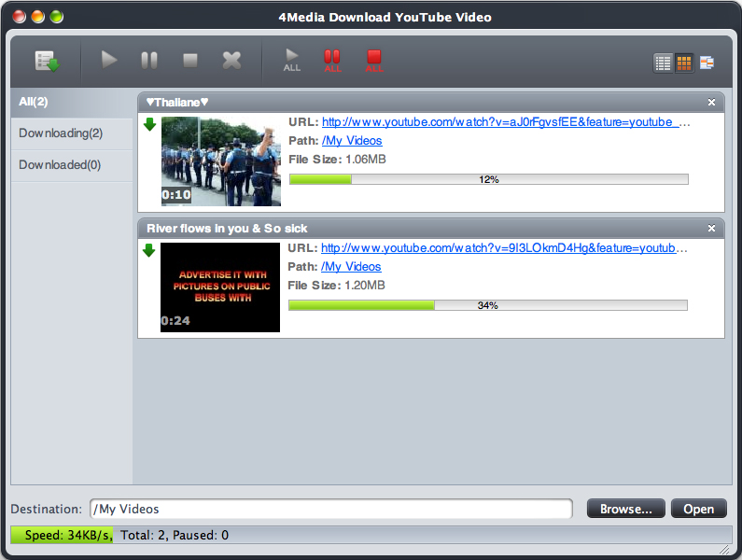Delete selected task with X icon
Viewport: 742px width, 560px height.
(231, 60)
